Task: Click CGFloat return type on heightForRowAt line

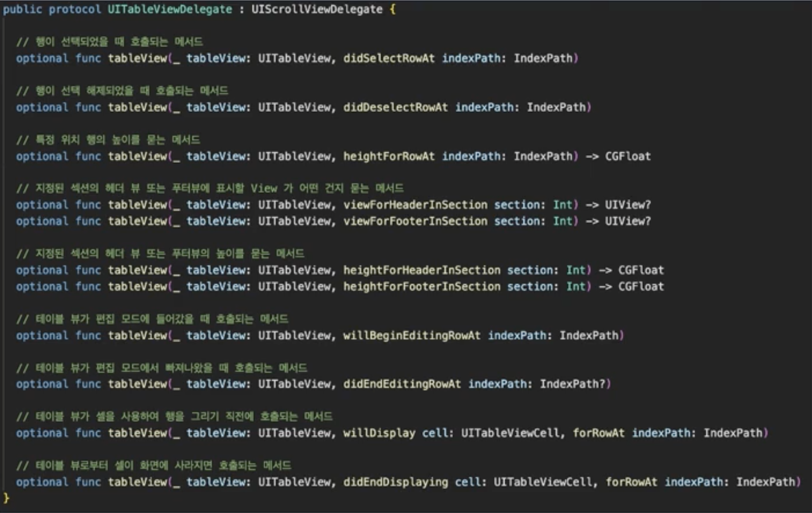Action: 628,157
